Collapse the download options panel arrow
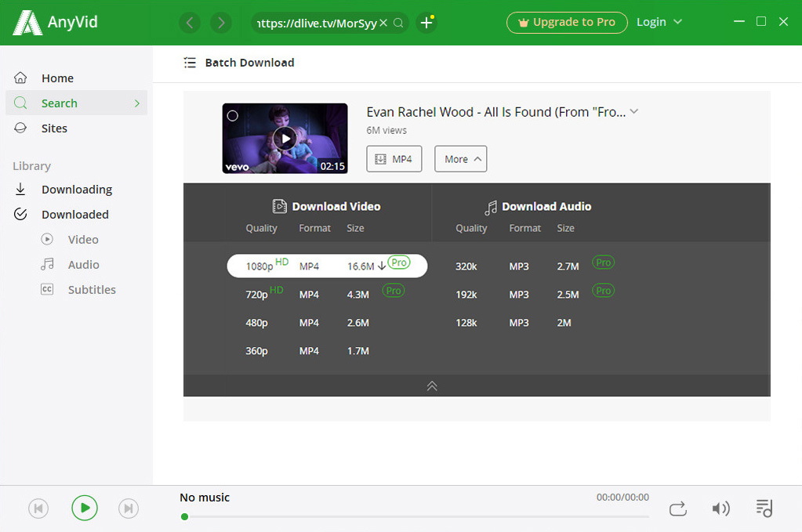Viewport: 802px width, 532px height. pos(432,385)
